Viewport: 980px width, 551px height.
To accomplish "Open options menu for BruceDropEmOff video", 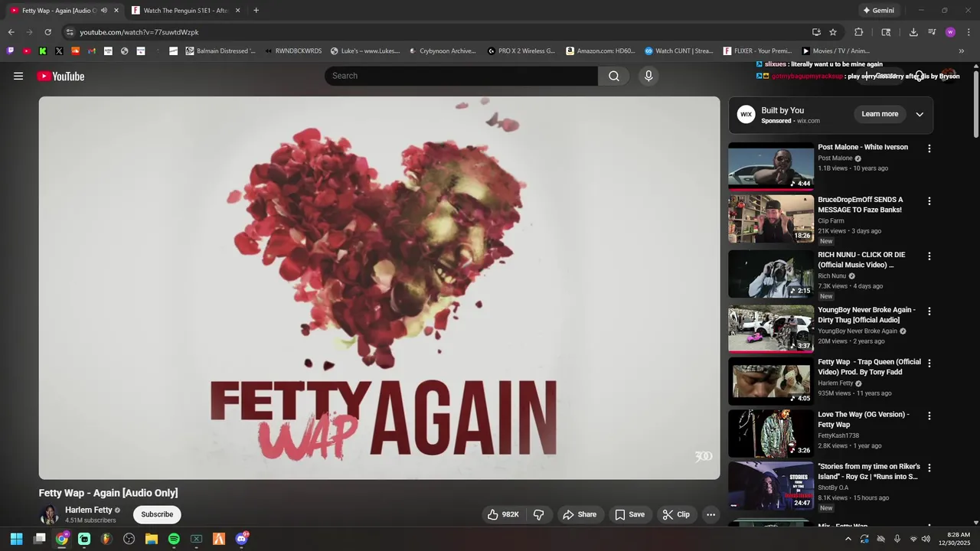I will tap(929, 201).
